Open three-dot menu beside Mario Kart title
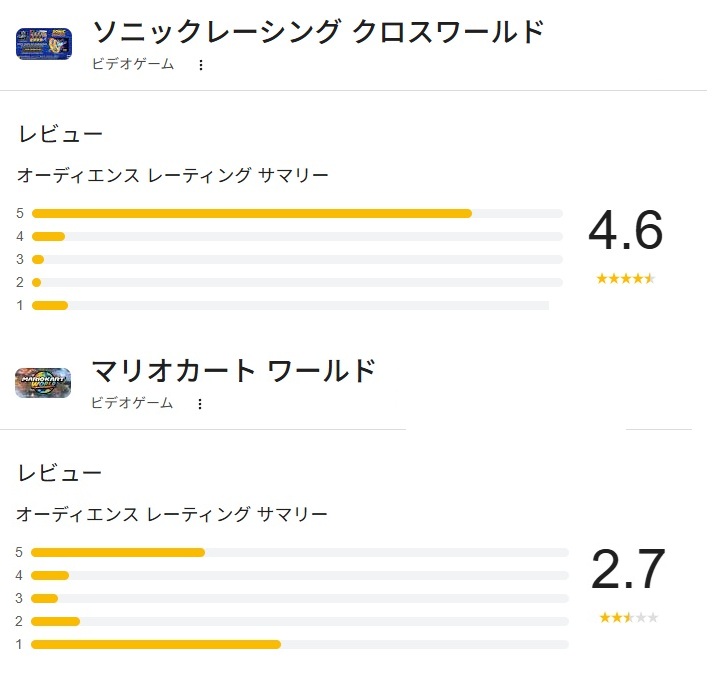The image size is (713, 674). pos(200,404)
